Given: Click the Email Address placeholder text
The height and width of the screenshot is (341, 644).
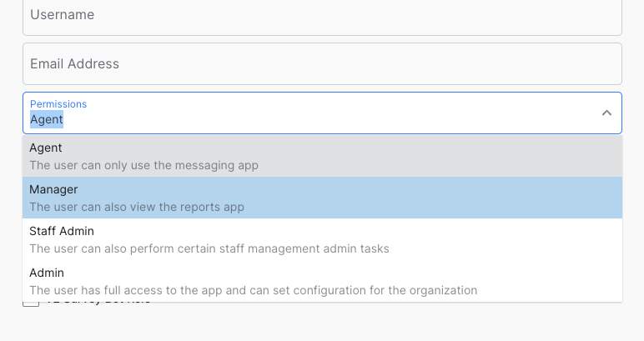Looking at the screenshot, I should 74,63.
